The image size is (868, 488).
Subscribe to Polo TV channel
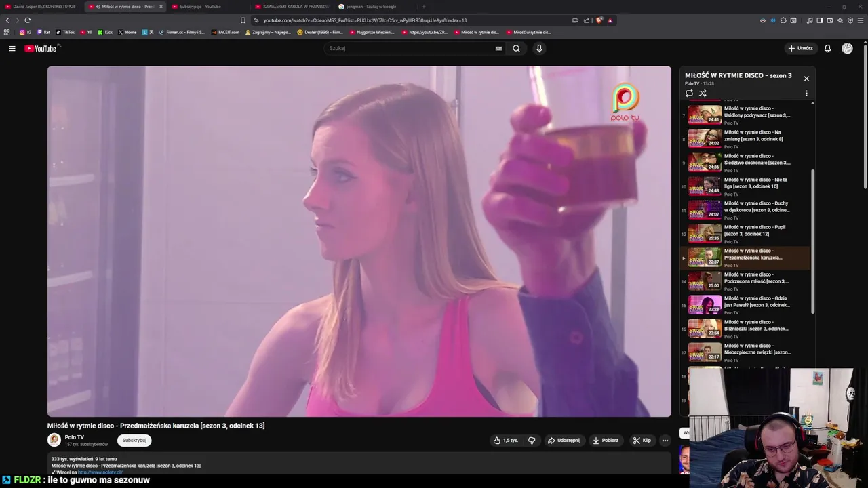[134, 440]
